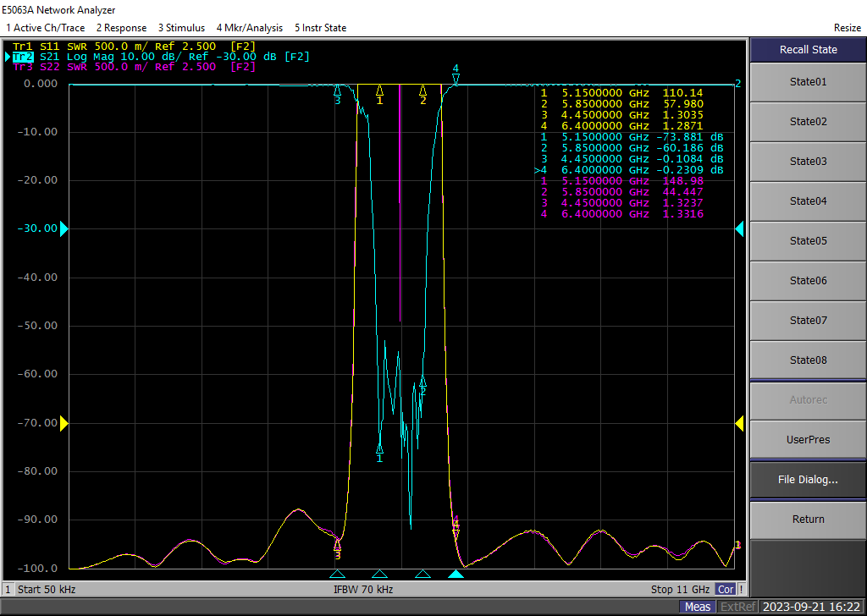Click the filled active marker triangle on bottom axis
The height and width of the screenshot is (616, 867).
pos(456,575)
